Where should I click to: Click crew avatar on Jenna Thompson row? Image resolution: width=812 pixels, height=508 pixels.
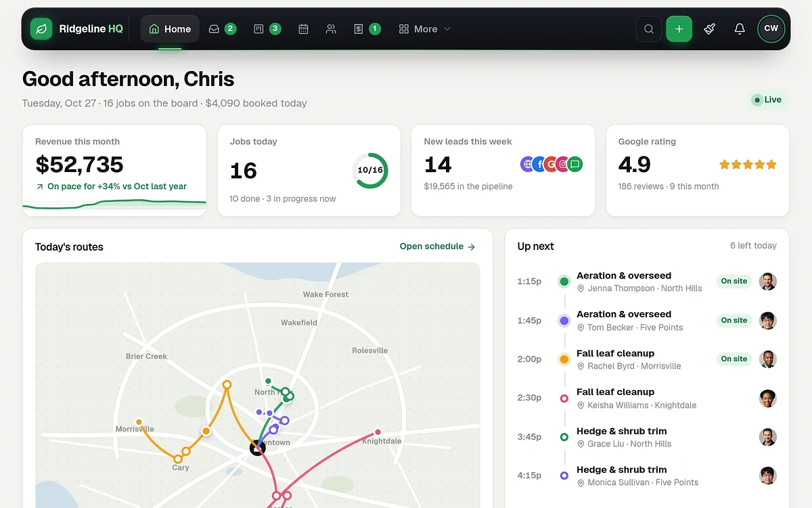[x=767, y=282]
